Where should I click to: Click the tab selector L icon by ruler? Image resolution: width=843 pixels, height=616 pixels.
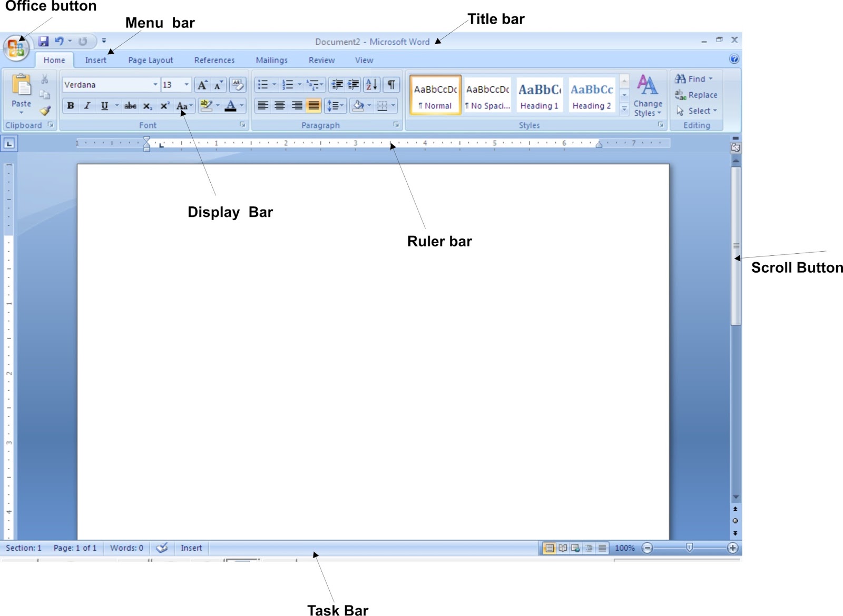tap(9, 143)
